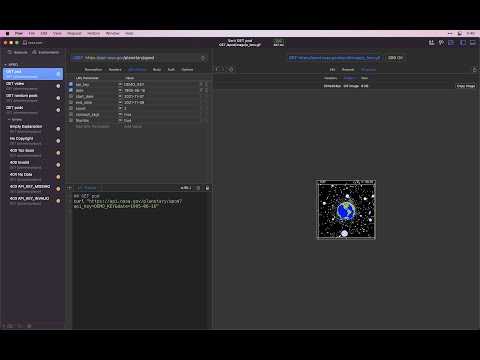Image resolution: width=480 pixels, height=360 pixels.
Task: Open the Apple menu
Action: pos(7,33)
